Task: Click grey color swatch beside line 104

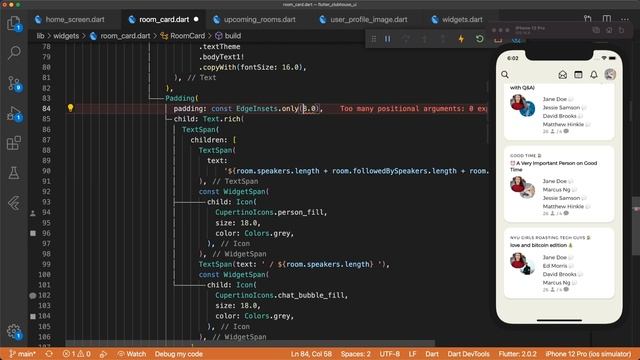Action: click(33, 316)
